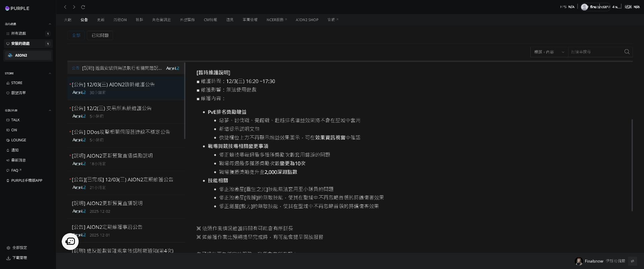Open post AION2更新預覽直播說明 dated 2025.12.02
Image resolution: width=644 pixels, height=269 pixels.
[x=126, y=207]
